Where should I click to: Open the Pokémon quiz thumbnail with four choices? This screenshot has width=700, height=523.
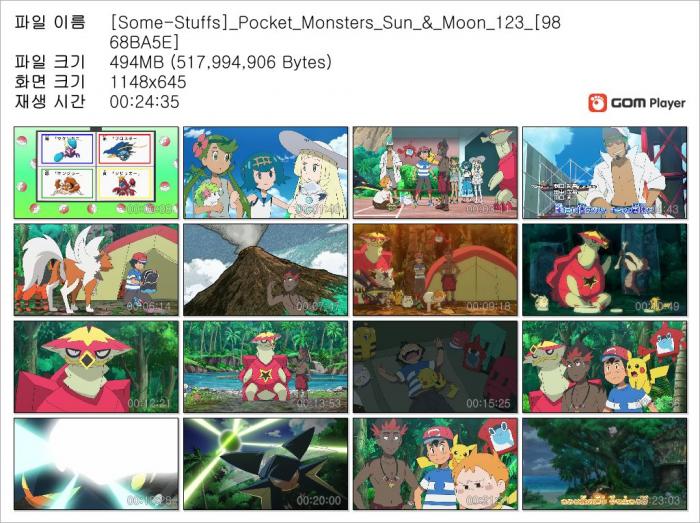(96, 173)
